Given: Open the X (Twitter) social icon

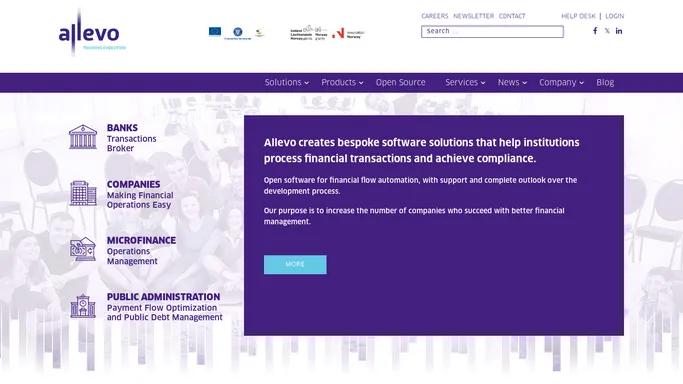Looking at the screenshot, I should tap(607, 31).
